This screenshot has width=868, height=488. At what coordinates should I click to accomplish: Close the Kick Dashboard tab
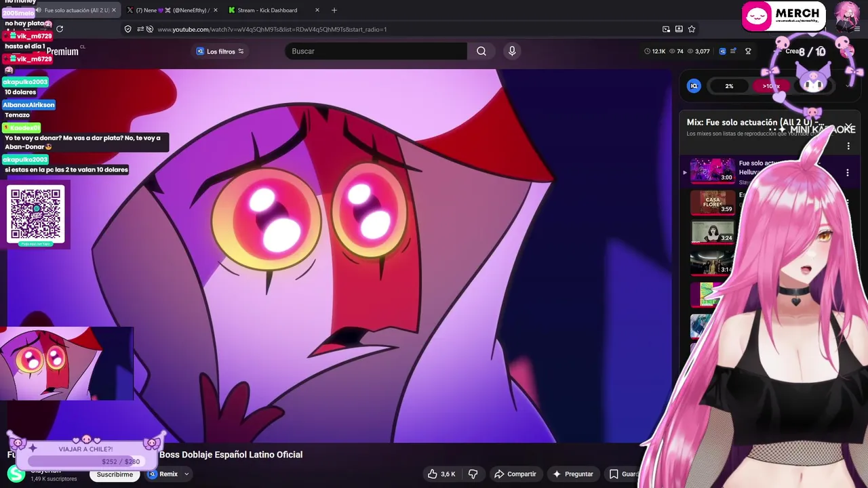(x=317, y=10)
